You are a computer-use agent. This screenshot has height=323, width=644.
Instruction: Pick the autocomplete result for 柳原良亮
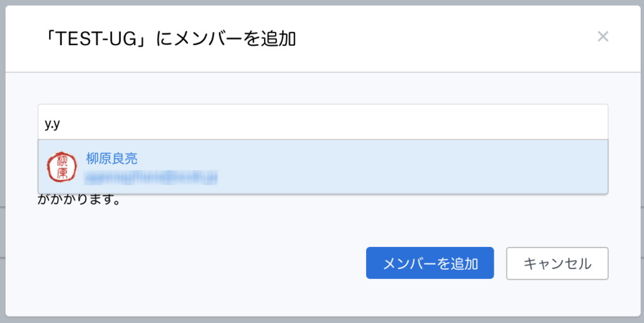point(323,167)
